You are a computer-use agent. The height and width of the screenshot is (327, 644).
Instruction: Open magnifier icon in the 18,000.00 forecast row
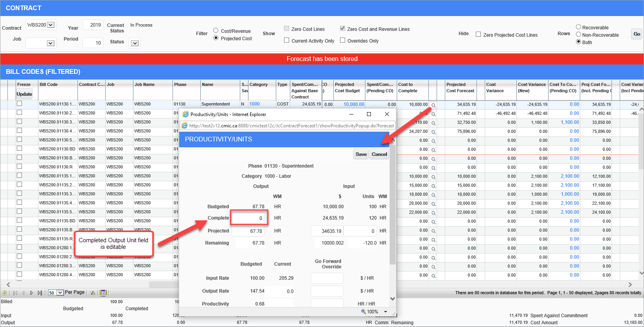click(433, 195)
